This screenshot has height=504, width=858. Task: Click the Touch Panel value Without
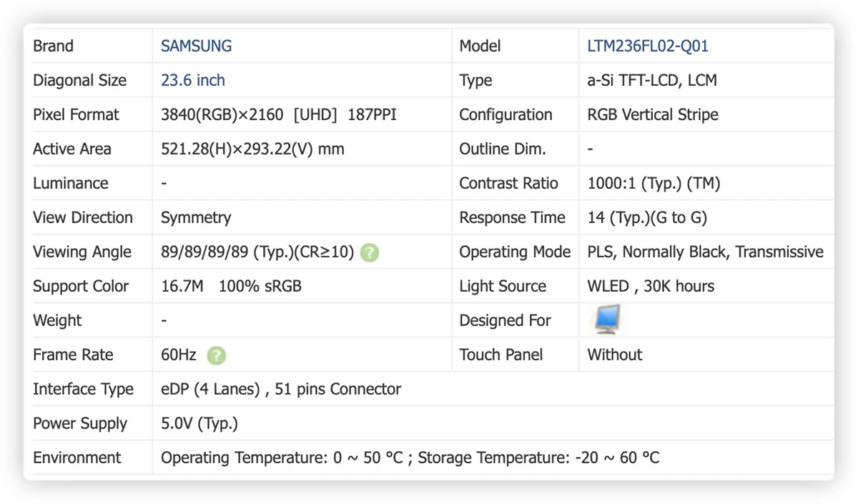615,355
